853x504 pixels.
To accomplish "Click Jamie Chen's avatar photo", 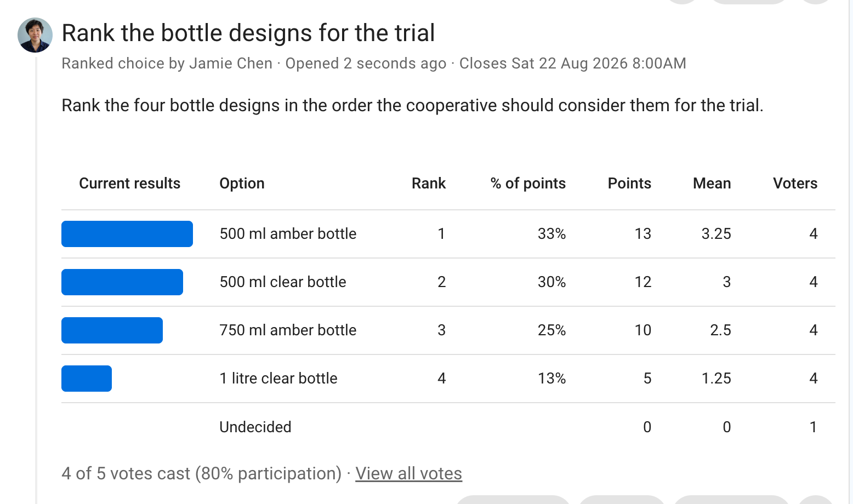I will point(35,35).
